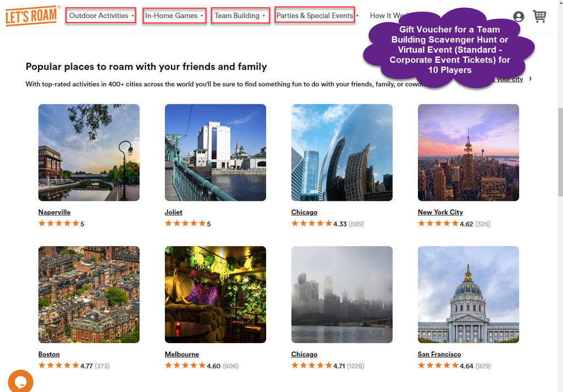563x392 pixels.
Task: Open the shopping cart icon
Action: [539, 16]
